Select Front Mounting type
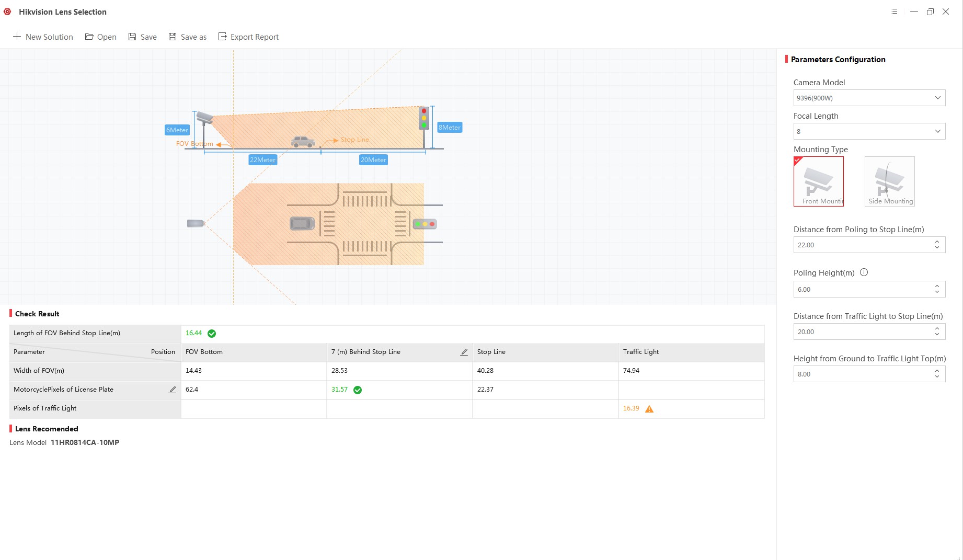The width and height of the screenshot is (963, 560). [819, 181]
